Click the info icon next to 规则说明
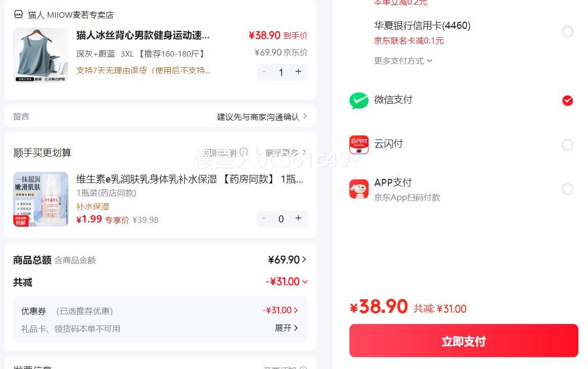Screen dimensions: 588x369 pos(244,152)
